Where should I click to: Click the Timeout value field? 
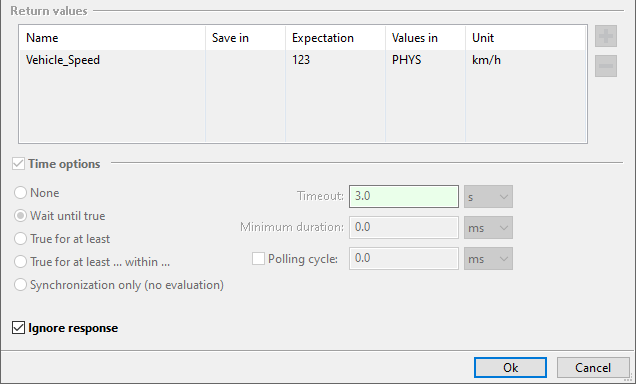404,197
